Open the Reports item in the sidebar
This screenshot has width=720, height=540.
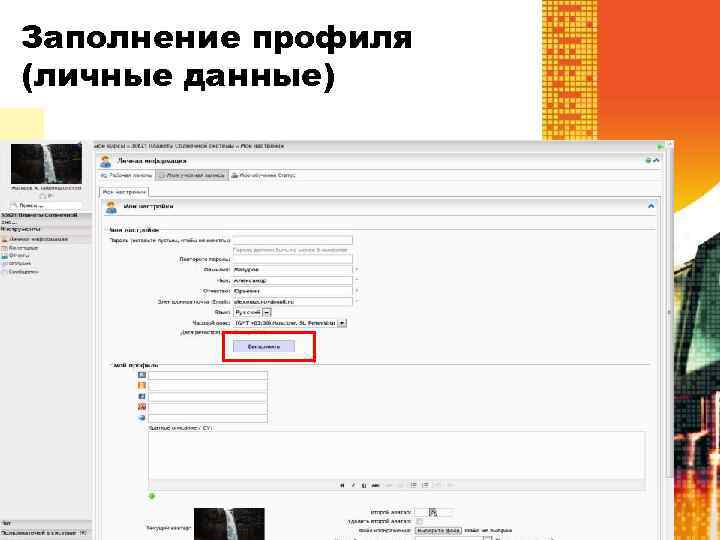[x=16, y=256]
